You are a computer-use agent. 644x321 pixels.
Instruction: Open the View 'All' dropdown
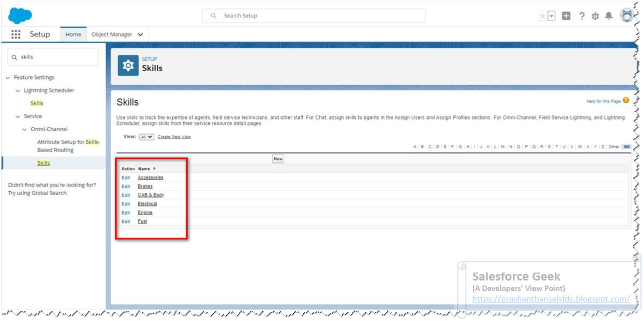coord(147,137)
